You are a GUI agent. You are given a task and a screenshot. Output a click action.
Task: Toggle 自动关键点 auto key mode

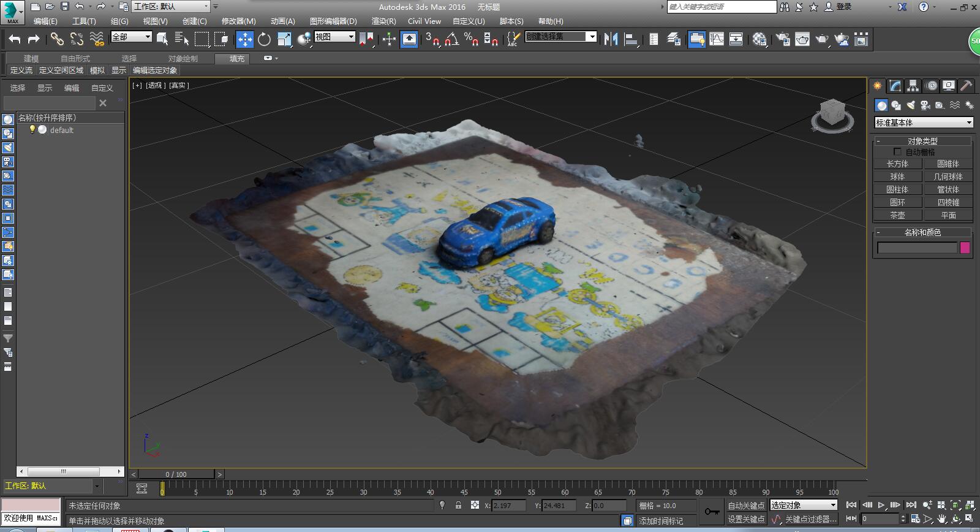click(x=746, y=506)
